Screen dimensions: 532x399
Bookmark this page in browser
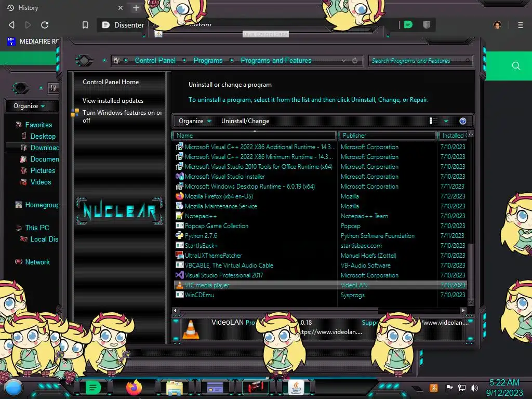[85, 25]
